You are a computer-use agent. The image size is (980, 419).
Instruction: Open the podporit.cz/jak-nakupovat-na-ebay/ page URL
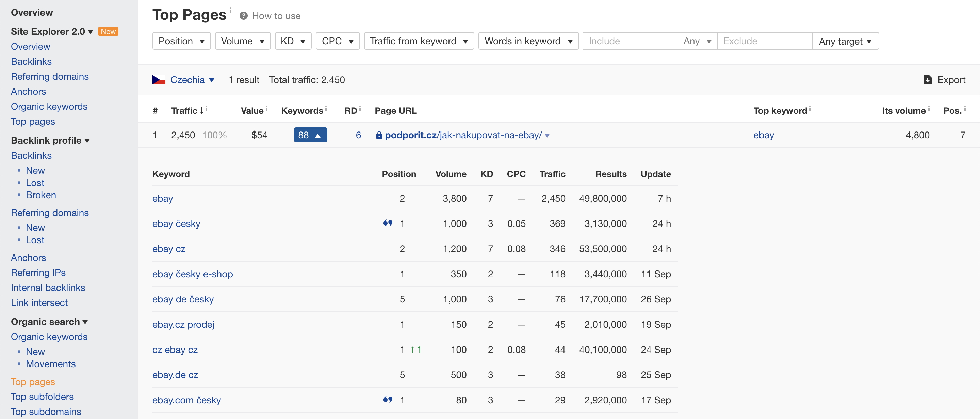[463, 135]
